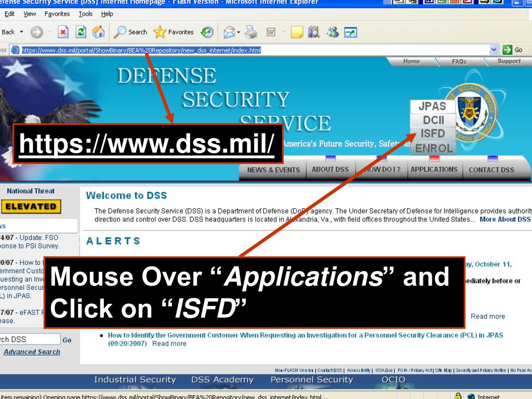Open the NEWS & EVENTS navigation item
The image size is (532, 399).
pyautogui.click(x=273, y=170)
